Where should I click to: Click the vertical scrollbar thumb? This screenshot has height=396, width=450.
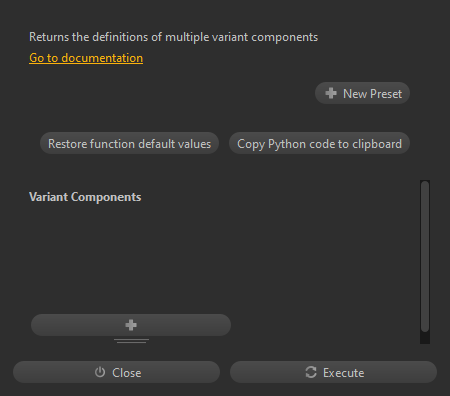tap(425, 256)
